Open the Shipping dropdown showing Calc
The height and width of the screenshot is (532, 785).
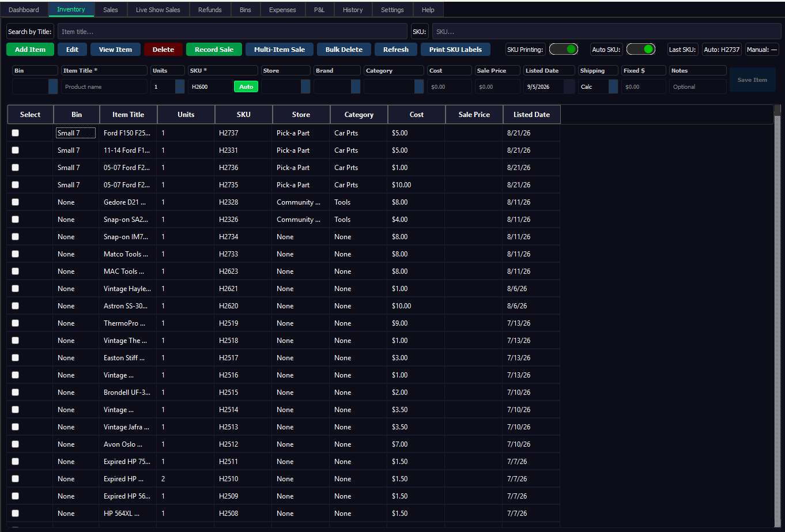point(613,86)
